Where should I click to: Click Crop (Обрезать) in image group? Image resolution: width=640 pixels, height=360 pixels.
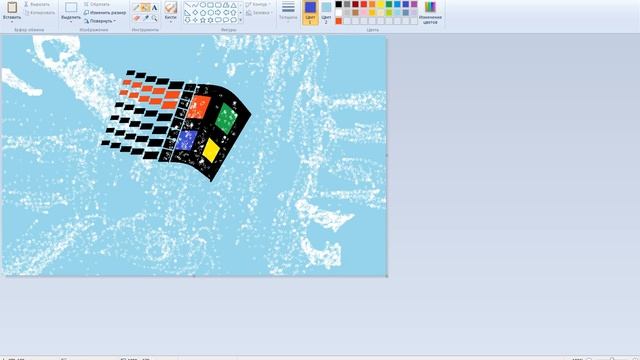click(97, 4)
